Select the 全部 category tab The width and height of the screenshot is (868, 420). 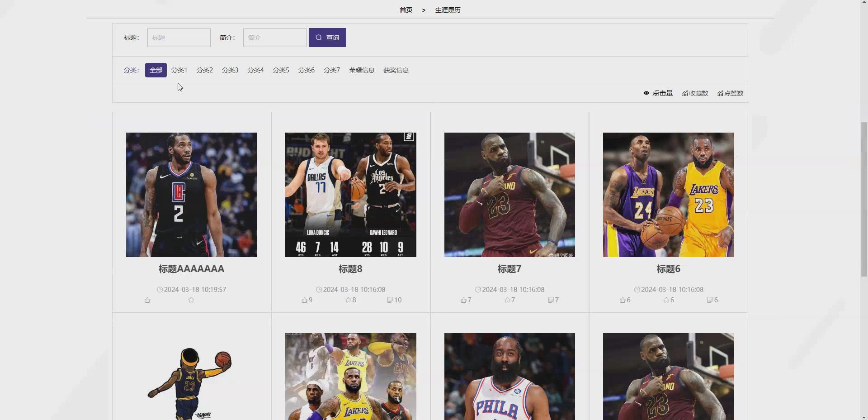(156, 70)
